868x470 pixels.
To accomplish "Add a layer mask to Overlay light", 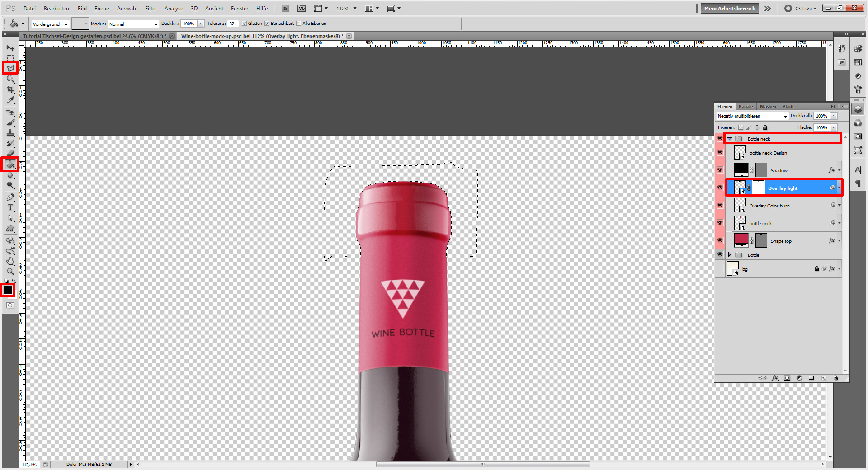I will click(x=788, y=378).
